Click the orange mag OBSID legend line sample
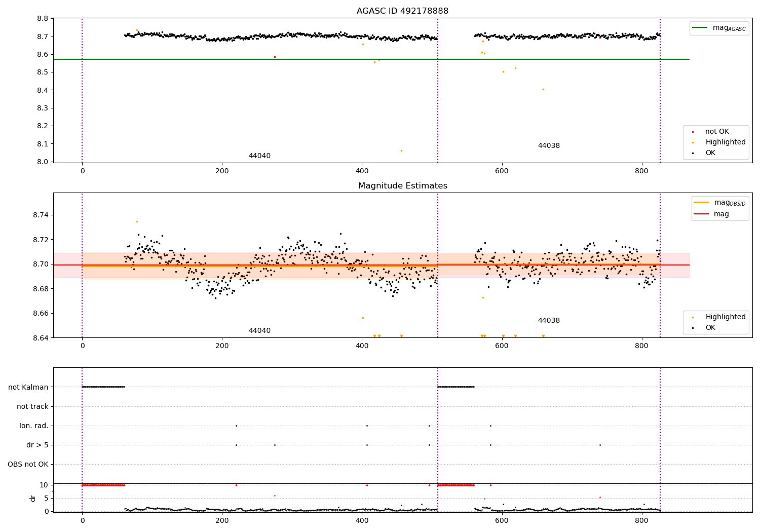Image resolution: width=760 pixels, height=532 pixels. tap(702, 203)
